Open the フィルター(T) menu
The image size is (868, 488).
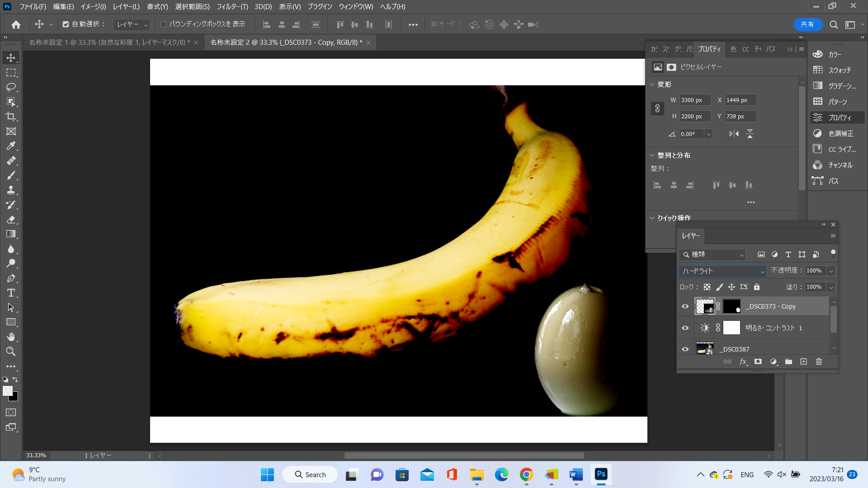(x=232, y=6)
